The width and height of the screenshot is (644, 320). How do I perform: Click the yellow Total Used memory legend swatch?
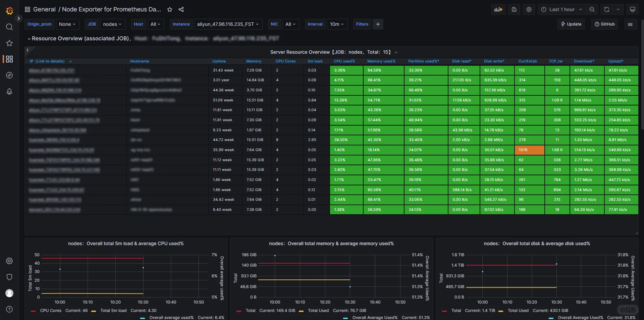pos(301,311)
